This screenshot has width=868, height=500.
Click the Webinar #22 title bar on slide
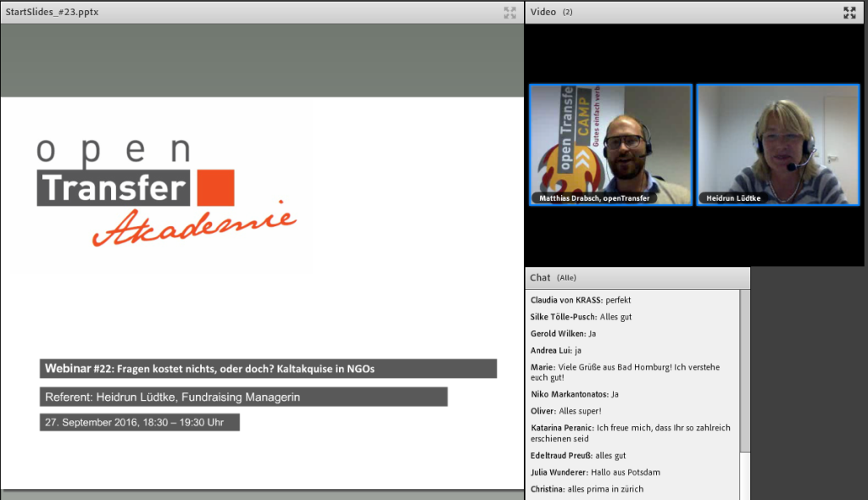[x=268, y=369]
